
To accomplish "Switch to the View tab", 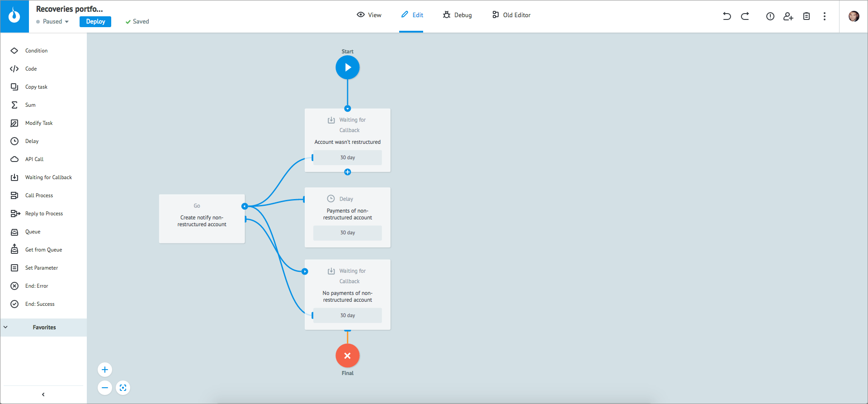I will pyautogui.click(x=369, y=15).
